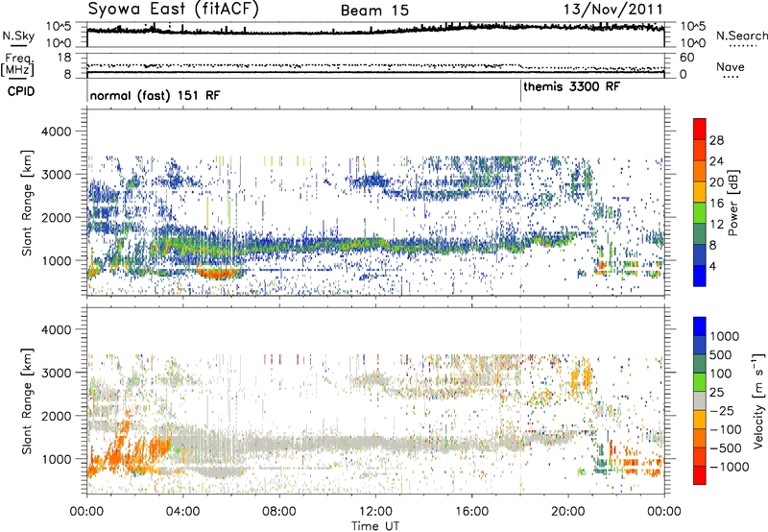Viewport: 768px width, 532px height.
Task: Select the '500' label on Velocity colorbar
Action: [x=723, y=354]
